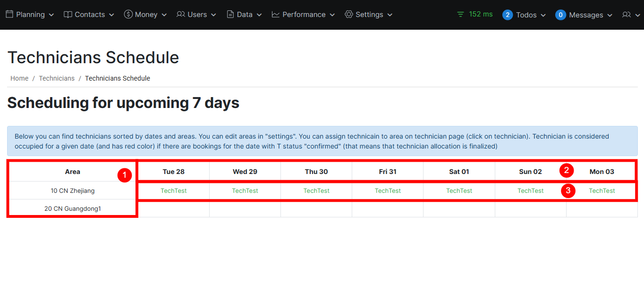Click the people icon beside Users

pyautogui.click(x=181, y=15)
